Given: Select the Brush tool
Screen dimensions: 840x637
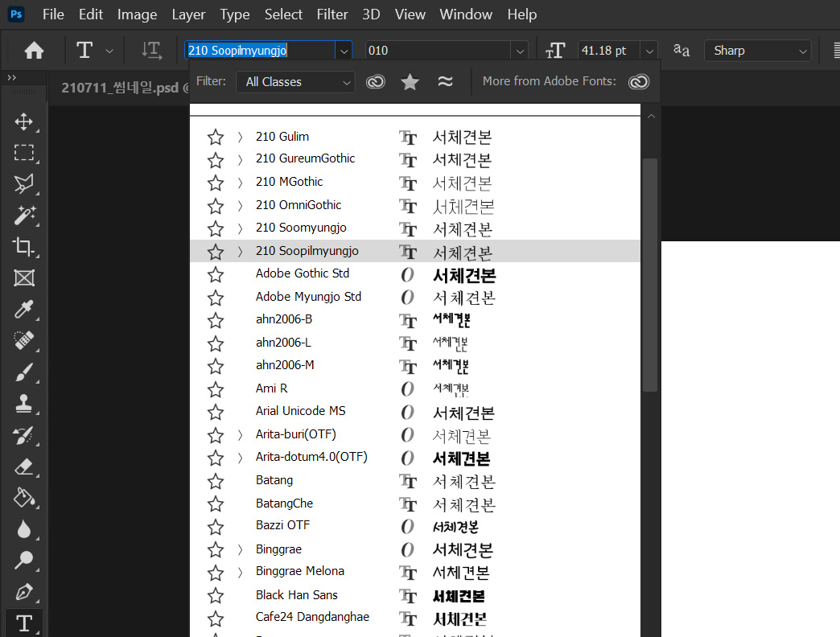Looking at the screenshot, I should (23, 372).
